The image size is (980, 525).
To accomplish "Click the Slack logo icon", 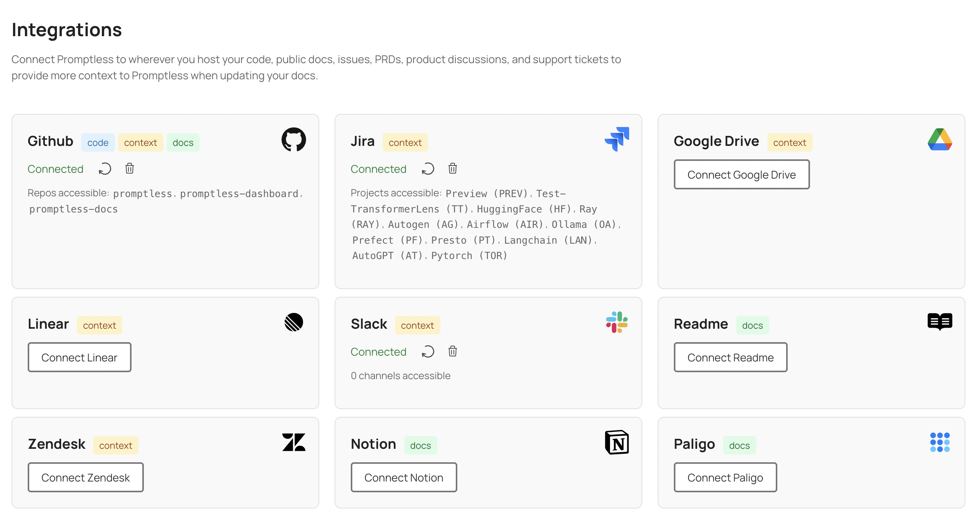I will click(x=618, y=323).
